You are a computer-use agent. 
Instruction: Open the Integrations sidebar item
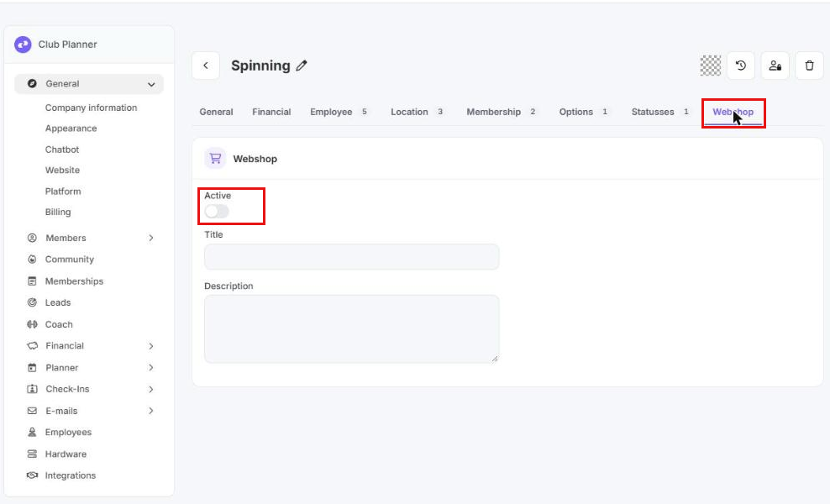pyautogui.click(x=71, y=475)
